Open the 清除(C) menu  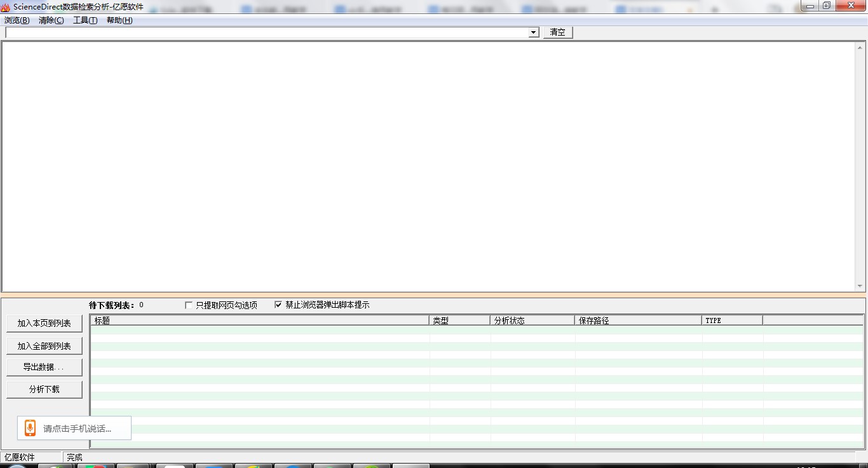(x=51, y=20)
